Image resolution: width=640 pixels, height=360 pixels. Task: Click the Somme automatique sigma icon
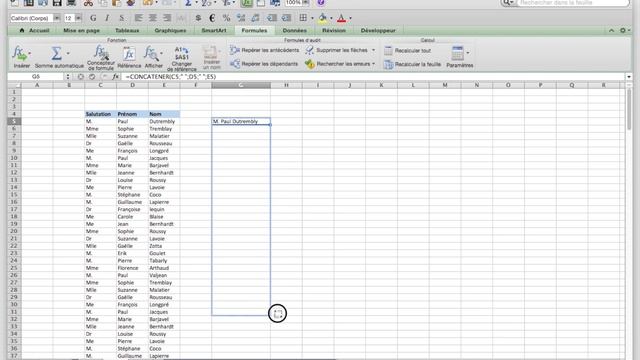56,53
